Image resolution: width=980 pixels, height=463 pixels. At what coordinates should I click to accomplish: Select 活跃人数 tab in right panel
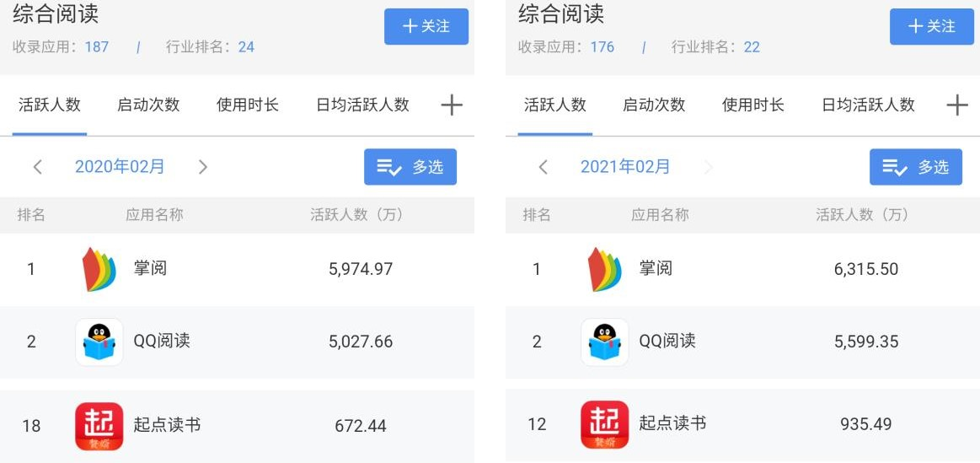(x=555, y=105)
